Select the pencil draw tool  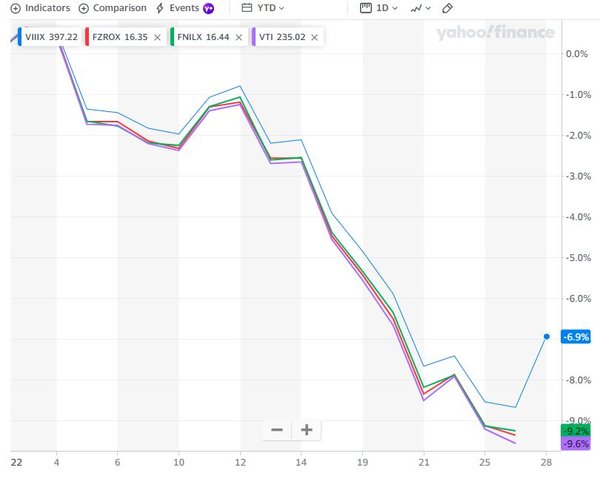pyautogui.click(x=447, y=8)
